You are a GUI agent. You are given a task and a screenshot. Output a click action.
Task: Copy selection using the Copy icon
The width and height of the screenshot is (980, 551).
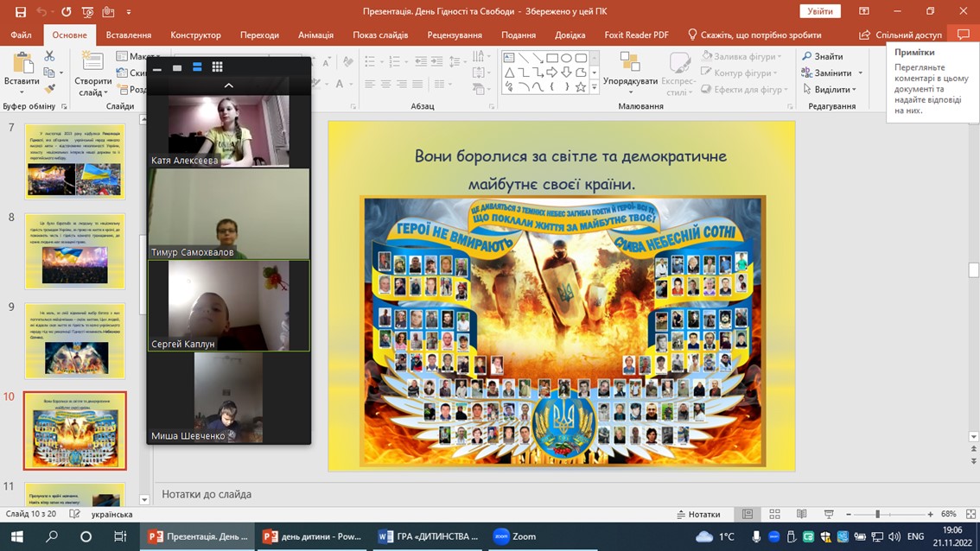[x=48, y=73]
